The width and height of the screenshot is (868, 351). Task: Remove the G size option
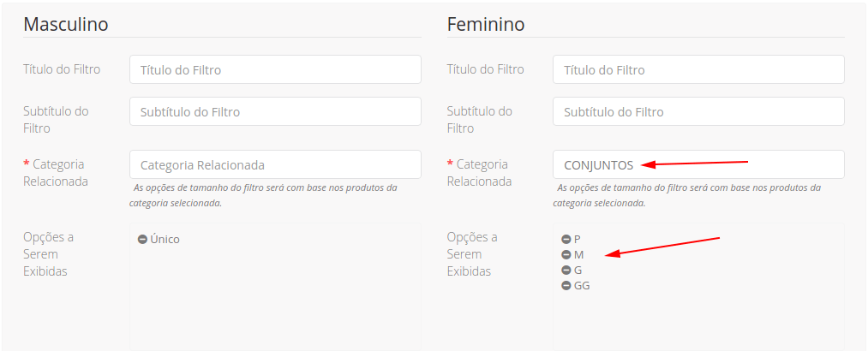(x=566, y=271)
